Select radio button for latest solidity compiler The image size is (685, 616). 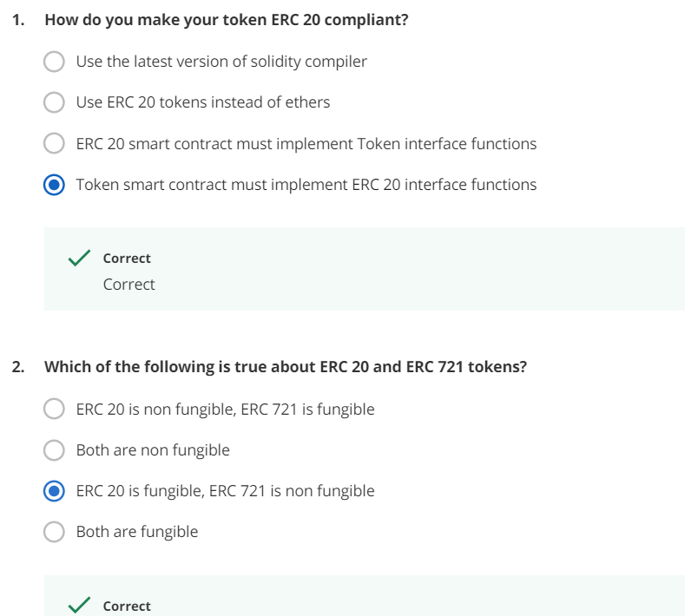54,61
